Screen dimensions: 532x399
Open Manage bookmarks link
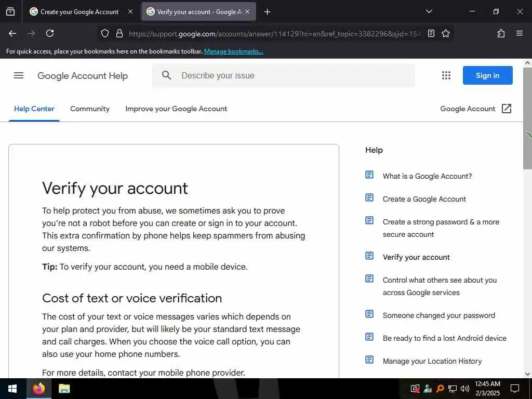(x=233, y=51)
